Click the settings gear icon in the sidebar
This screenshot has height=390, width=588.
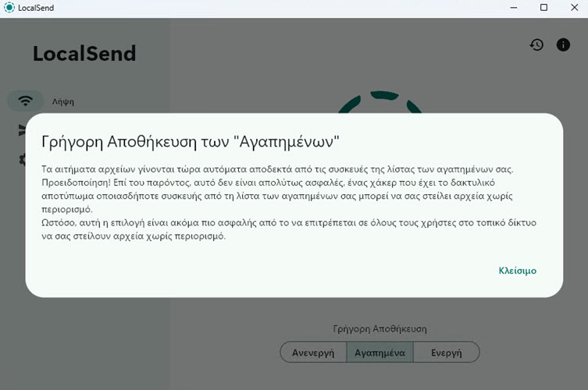click(23, 160)
